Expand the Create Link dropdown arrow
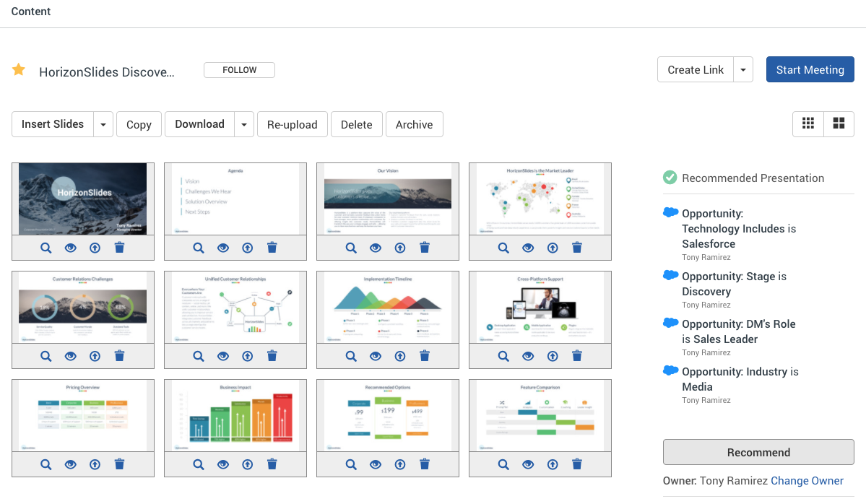Image resolution: width=866 pixels, height=504 pixels. pyautogui.click(x=743, y=69)
